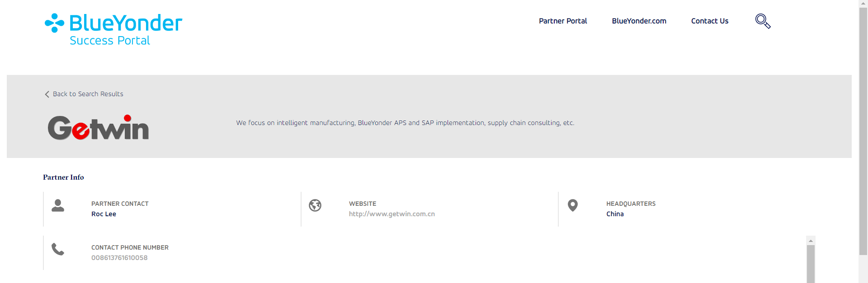The width and height of the screenshot is (868, 283).
Task: Open the search magnifier icon
Action: coord(763,21)
